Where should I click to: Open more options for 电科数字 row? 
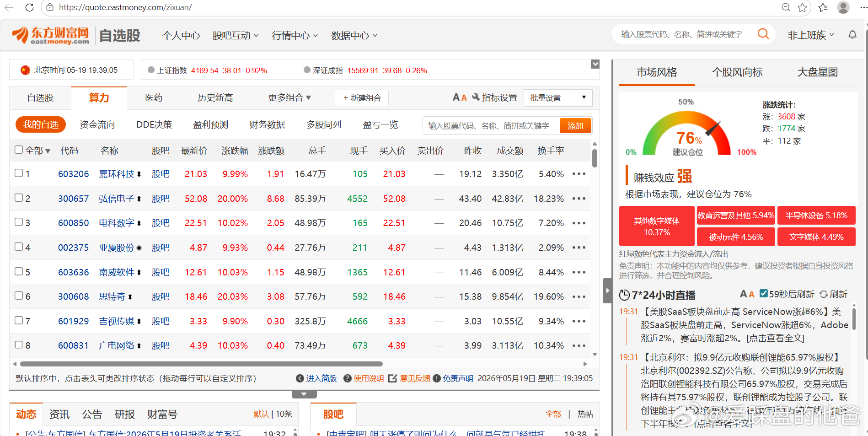(579, 223)
